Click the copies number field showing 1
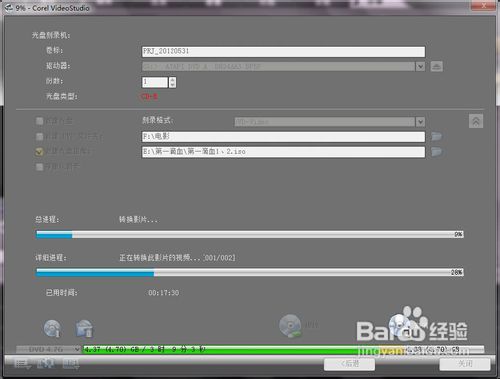 [155, 82]
